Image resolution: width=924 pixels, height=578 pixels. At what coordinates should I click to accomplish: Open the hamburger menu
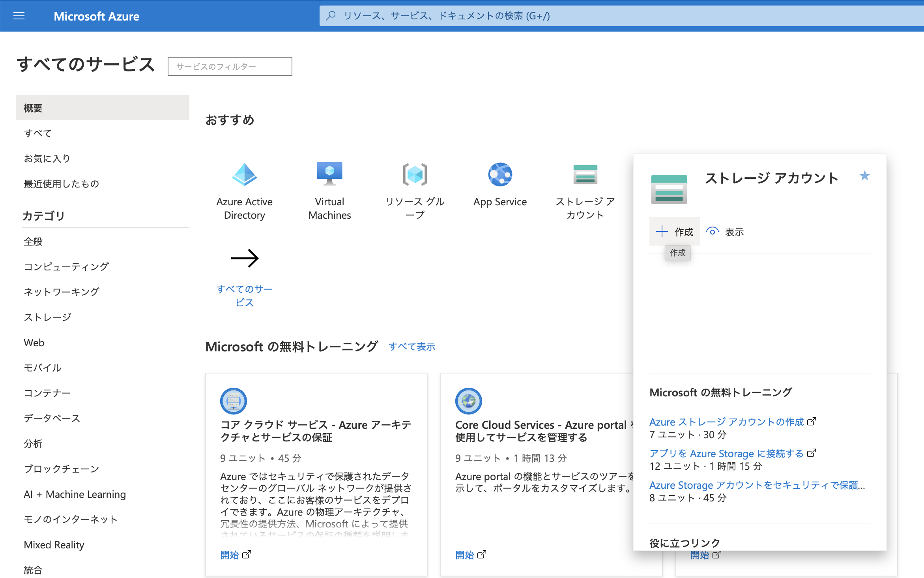click(x=19, y=16)
